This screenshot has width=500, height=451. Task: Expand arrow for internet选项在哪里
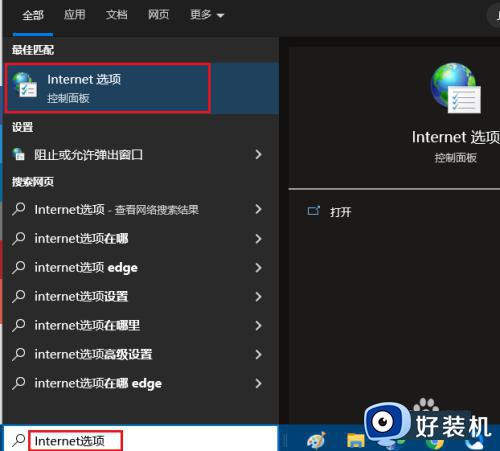point(258,326)
